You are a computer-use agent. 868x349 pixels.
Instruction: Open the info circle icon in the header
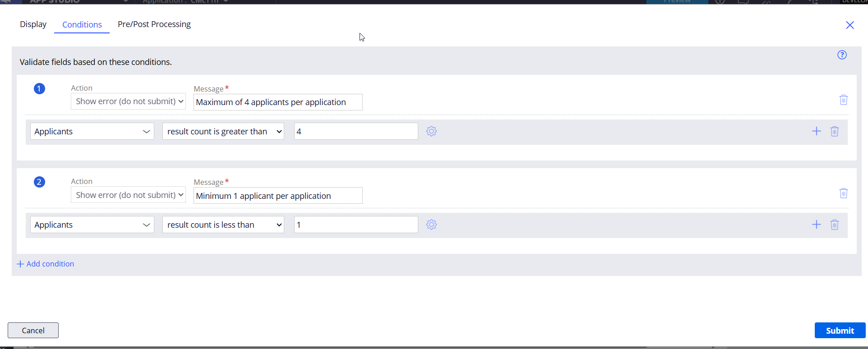click(720, 2)
